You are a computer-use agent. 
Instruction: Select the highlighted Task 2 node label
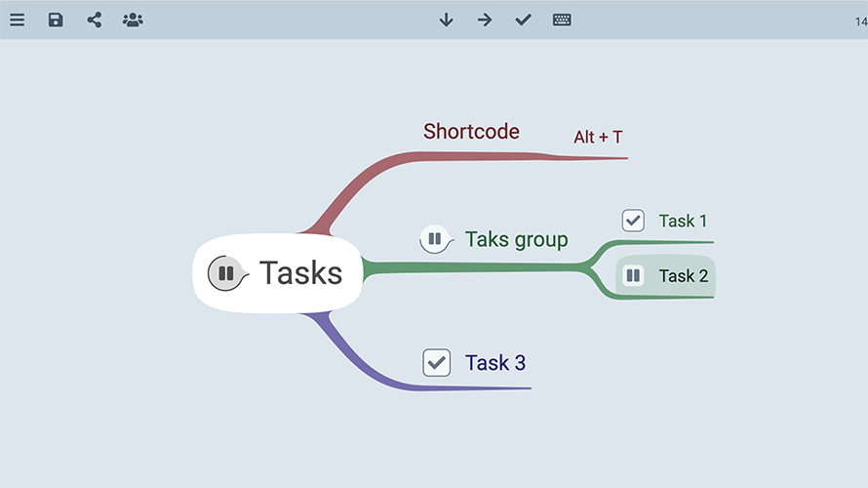point(683,276)
